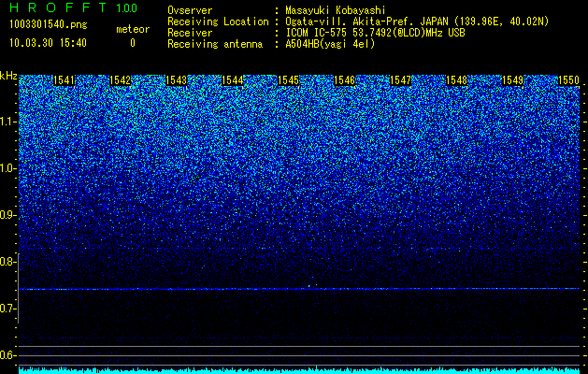Viewport: 588px width, 374px height.
Task: Click the ICOM IC-575 receiver text
Action: coord(375,33)
